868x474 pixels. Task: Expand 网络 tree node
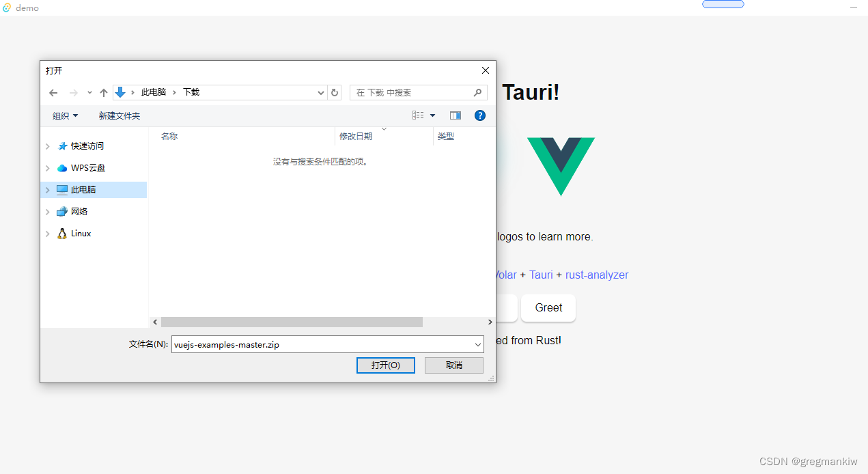point(47,212)
